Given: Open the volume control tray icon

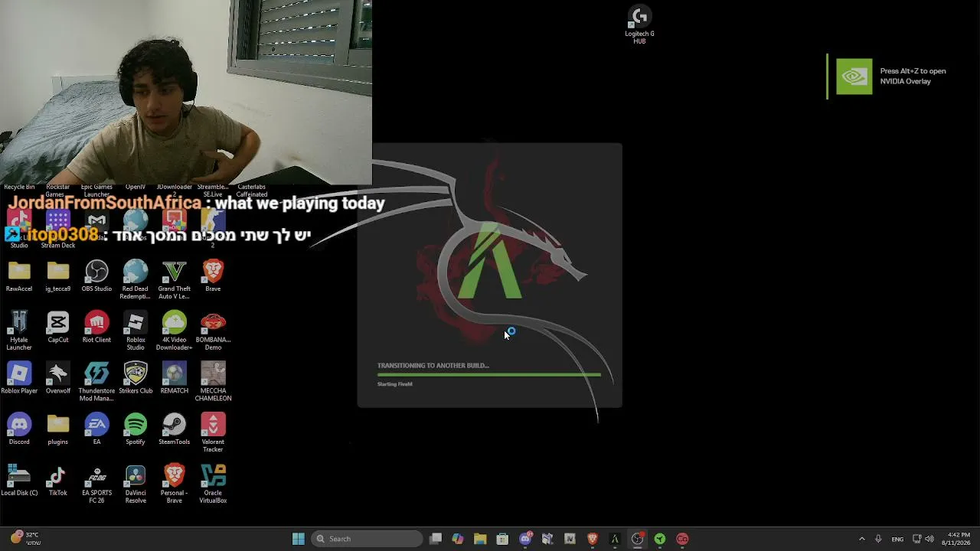Looking at the screenshot, I should [929, 539].
